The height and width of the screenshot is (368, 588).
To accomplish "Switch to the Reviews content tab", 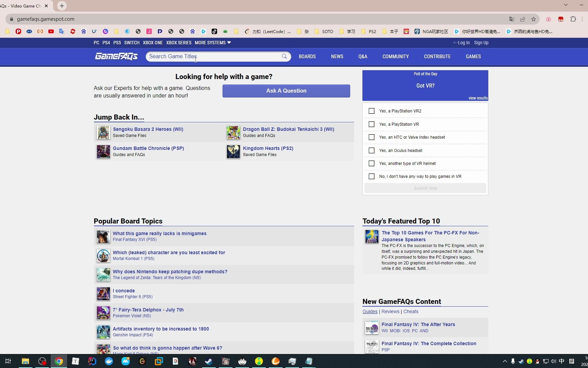I will (390, 311).
